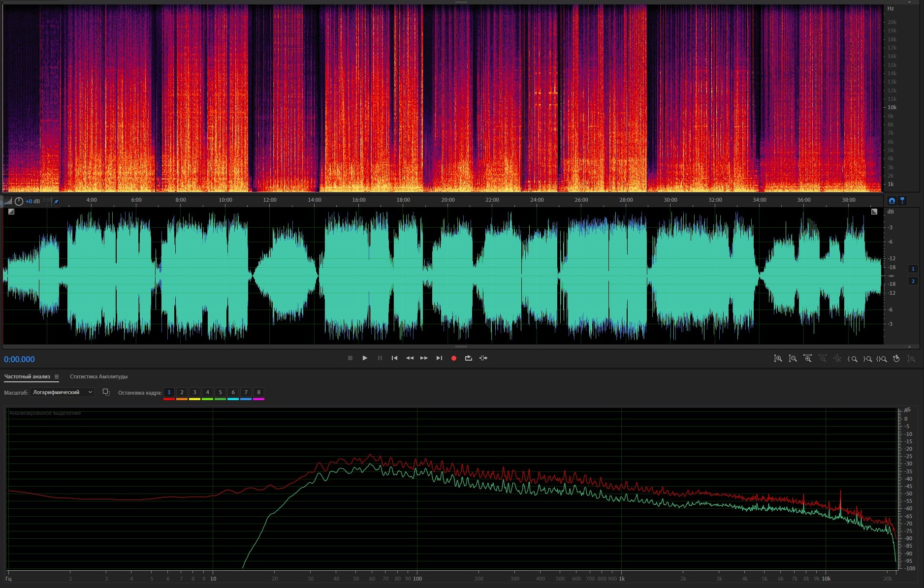Toggle right channel 2 enable button
This screenshot has width=924, height=588.
[913, 281]
